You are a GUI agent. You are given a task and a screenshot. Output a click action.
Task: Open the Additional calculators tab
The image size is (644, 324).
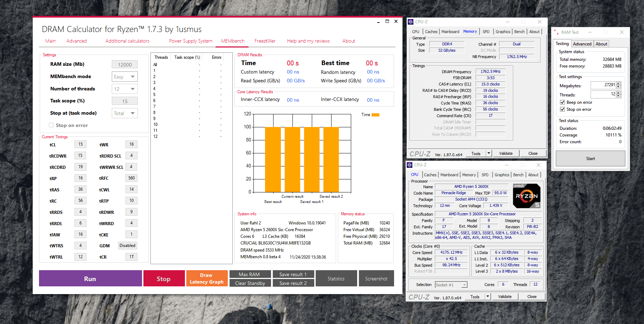[128, 41]
